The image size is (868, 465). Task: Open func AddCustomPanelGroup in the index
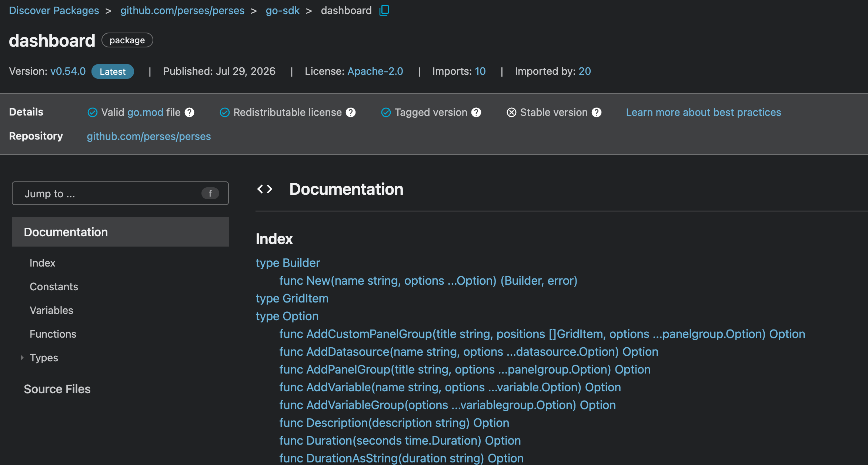pyautogui.click(x=542, y=334)
